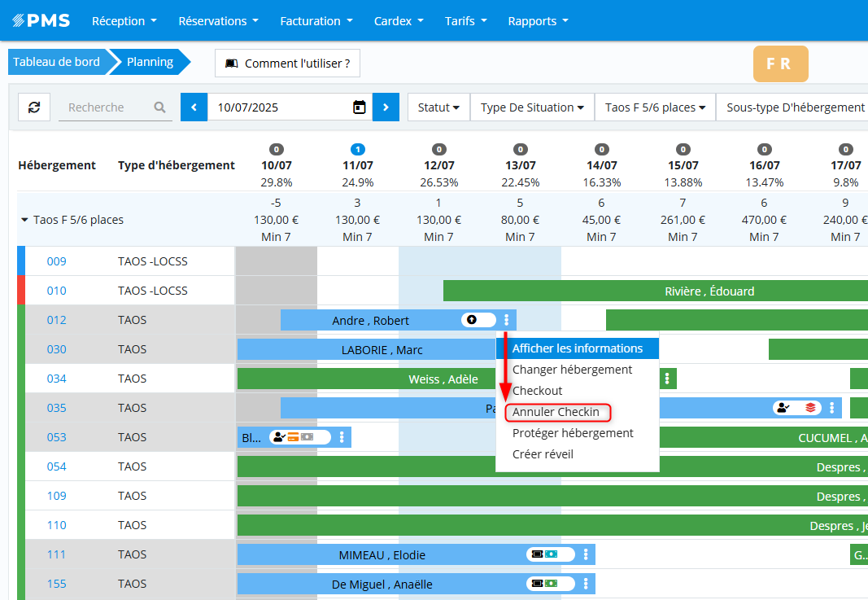868x600 pixels.
Task: Open three-dot menu on Andre, Robert booking
Action: (x=507, y=320)
